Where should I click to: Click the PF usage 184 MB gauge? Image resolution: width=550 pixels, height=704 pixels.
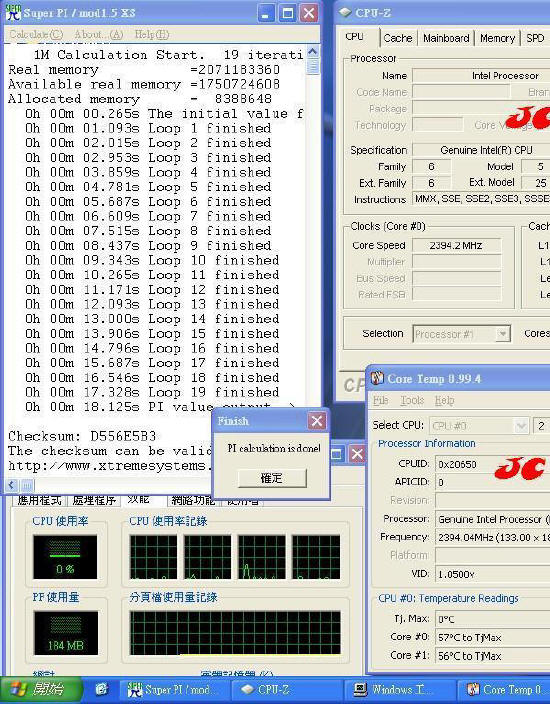coord(66,633)
